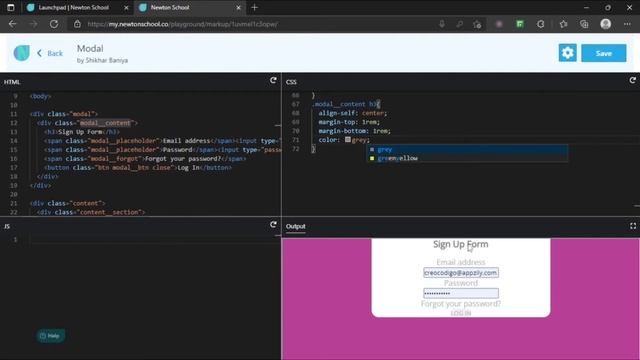
Task: Click the highlighted modal__content class name
Action: tap(105, 123)
